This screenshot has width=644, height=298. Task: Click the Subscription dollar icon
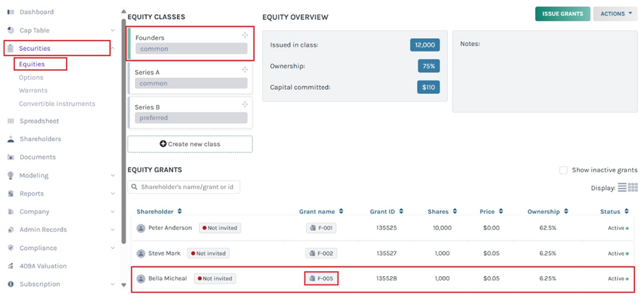pyautogui.click(x=11, y=284)
